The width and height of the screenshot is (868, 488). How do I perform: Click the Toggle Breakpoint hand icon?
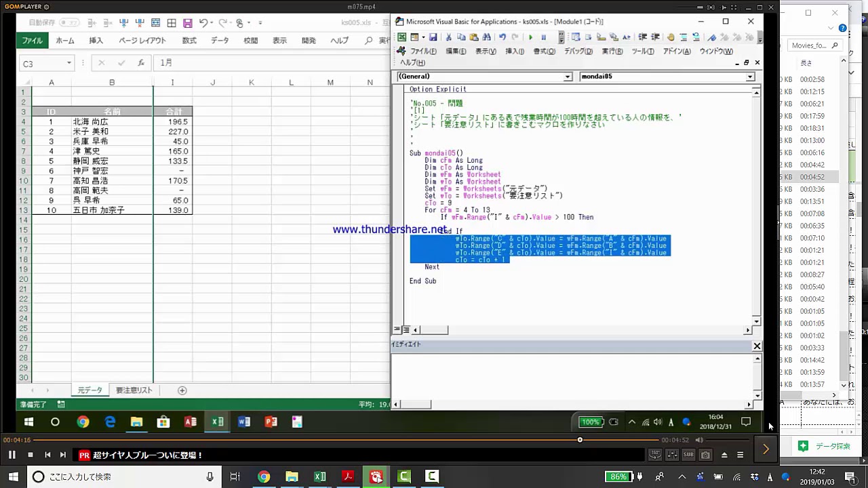[670, 37]
